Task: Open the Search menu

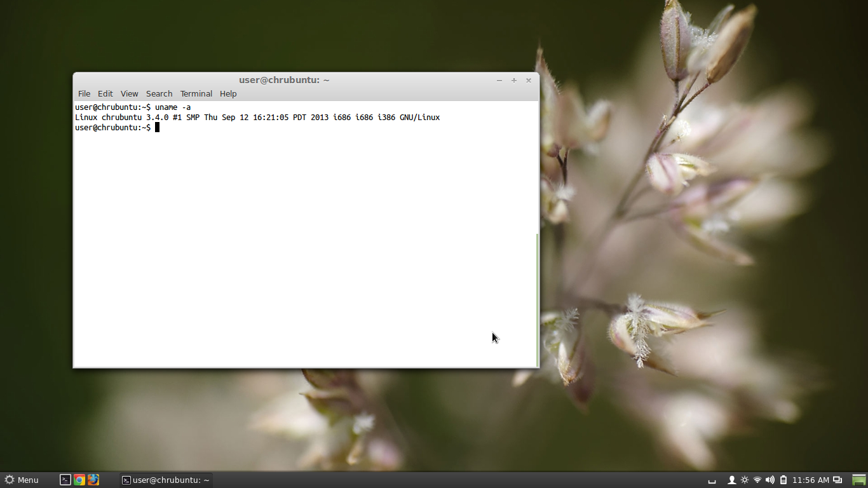Action: pyautogui.click(x=159, y=93)
